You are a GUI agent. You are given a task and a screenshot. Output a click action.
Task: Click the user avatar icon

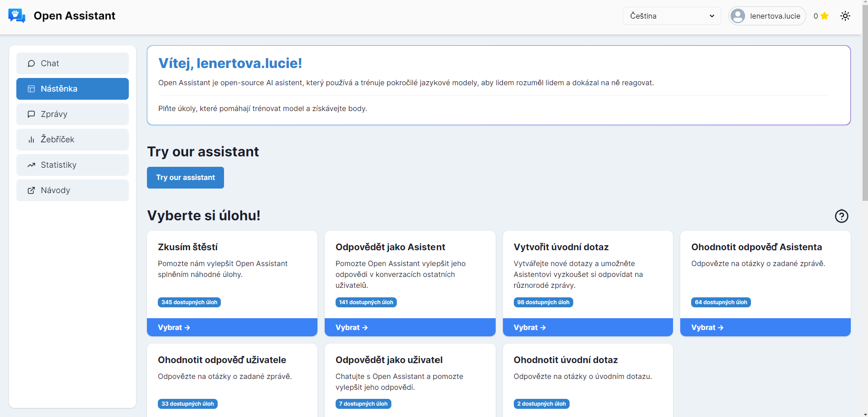pyautogui.click(x=738, y=16)
